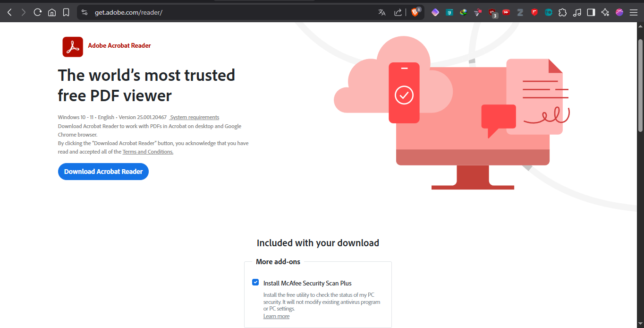Image resolution: width=644 pixels, height=328 pixels.
Task: Click the McAfee Learn more link
Action: click(x=276, y=316)
